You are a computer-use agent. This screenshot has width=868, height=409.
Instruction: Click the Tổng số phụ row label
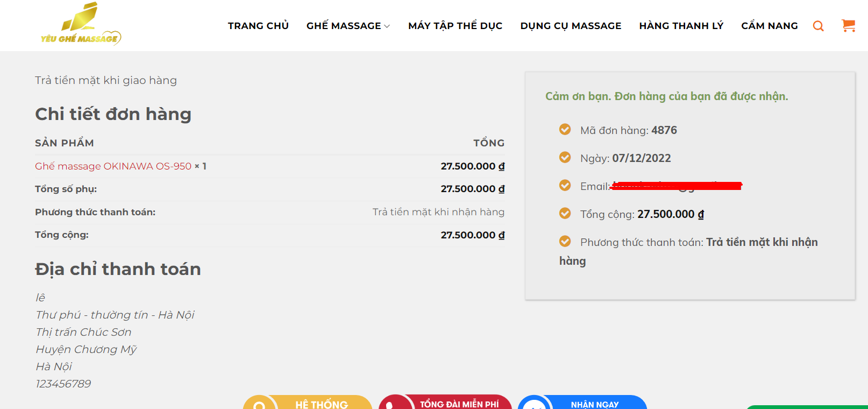point(66,189)
